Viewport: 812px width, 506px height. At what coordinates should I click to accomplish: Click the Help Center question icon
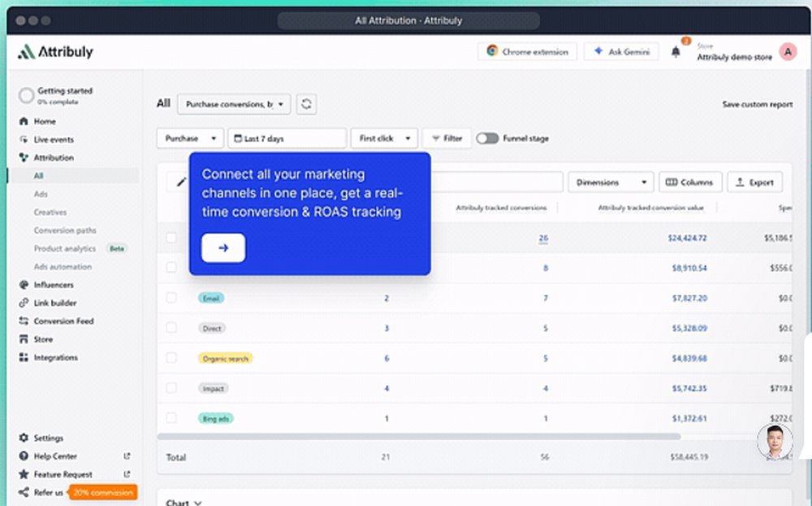pyautogui.click(x=24, y=456)
